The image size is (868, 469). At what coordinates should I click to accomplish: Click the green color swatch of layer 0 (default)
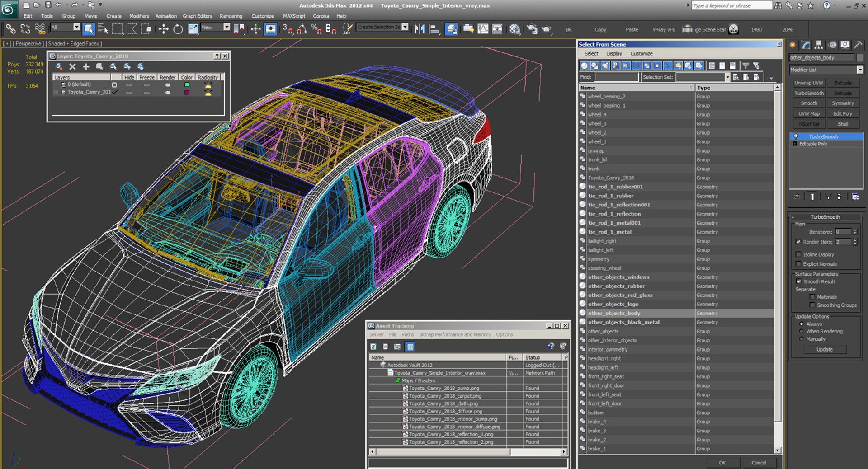[187, 85]
